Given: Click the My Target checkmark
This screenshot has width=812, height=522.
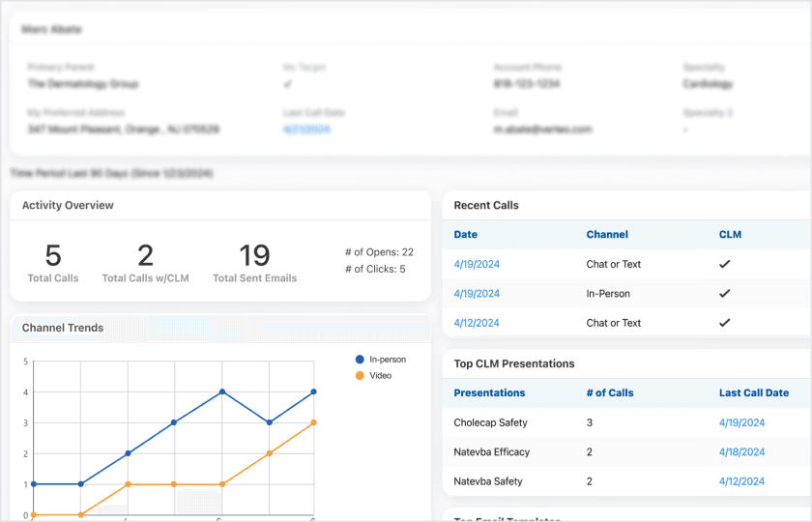Looking at the screenshot, I should [x=288, y=84].
